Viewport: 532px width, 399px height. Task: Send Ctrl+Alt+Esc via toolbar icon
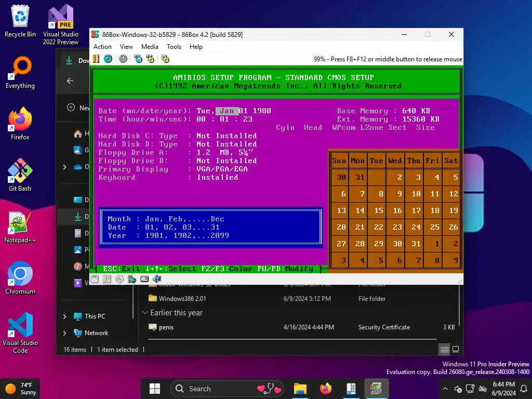tap(150, 59)
